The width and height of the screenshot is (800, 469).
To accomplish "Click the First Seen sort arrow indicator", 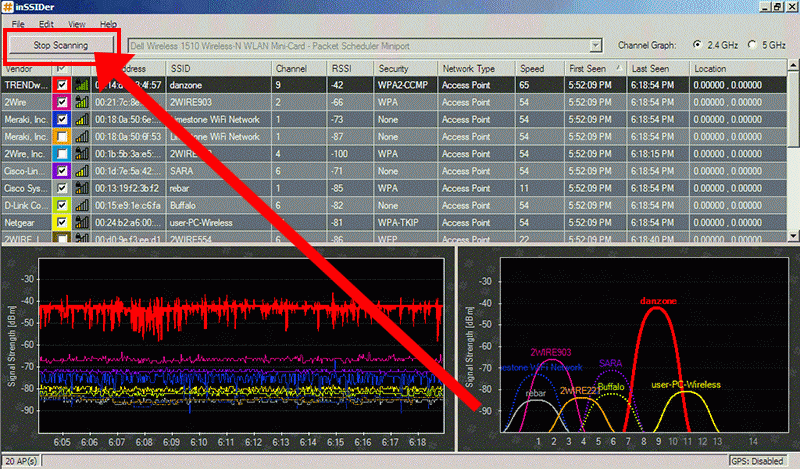I will pos(618,67).
